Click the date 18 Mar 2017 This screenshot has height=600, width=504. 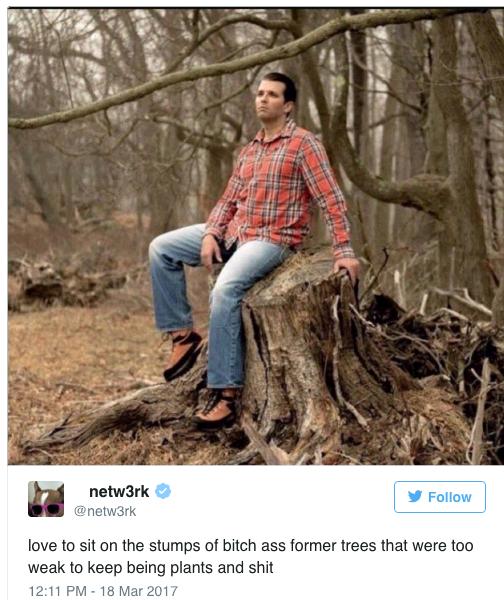(139, 591)
